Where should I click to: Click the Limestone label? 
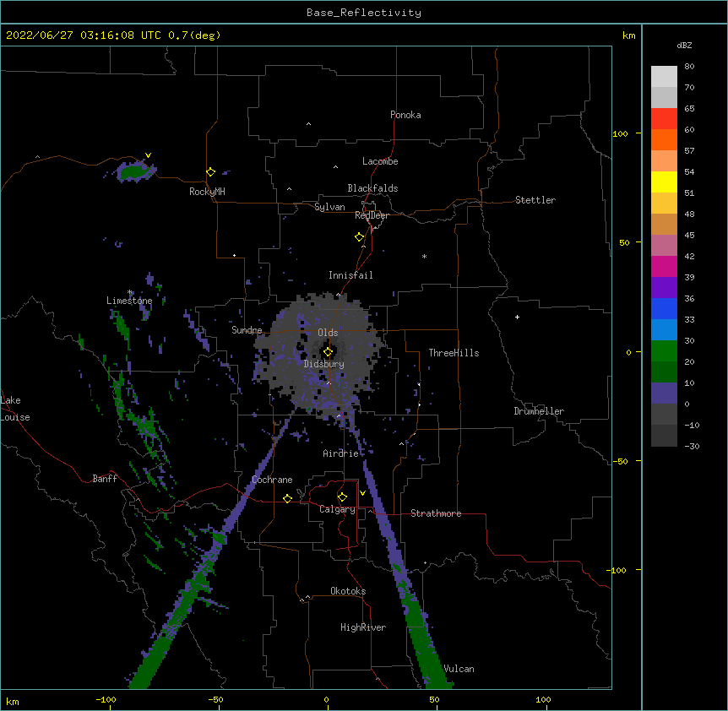(129, 301)
